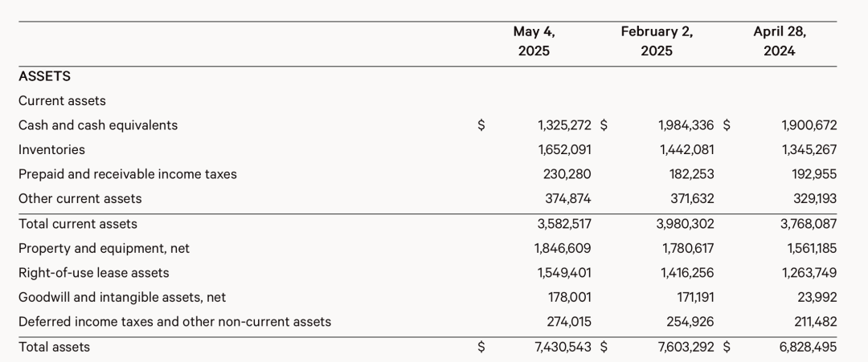Select Goodwill and intangible assets, net label
Screen dimensions: 868x362
tap(122, 298)
